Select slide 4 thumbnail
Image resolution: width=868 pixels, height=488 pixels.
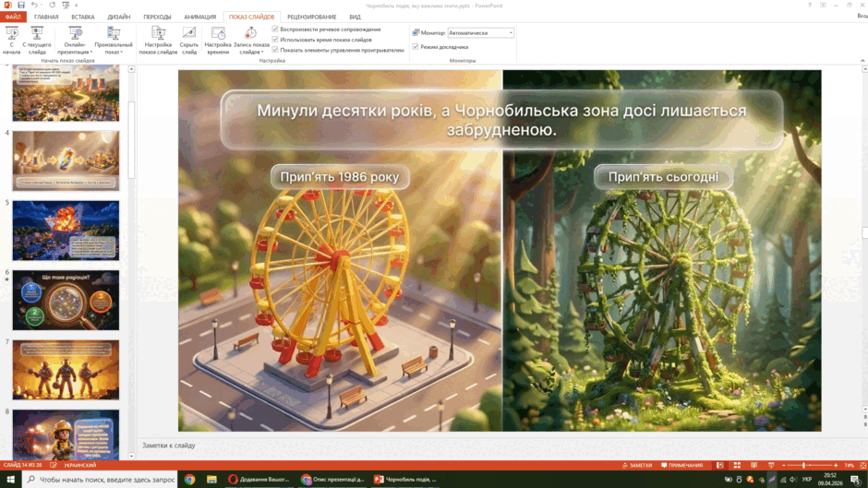click(66, 161)
